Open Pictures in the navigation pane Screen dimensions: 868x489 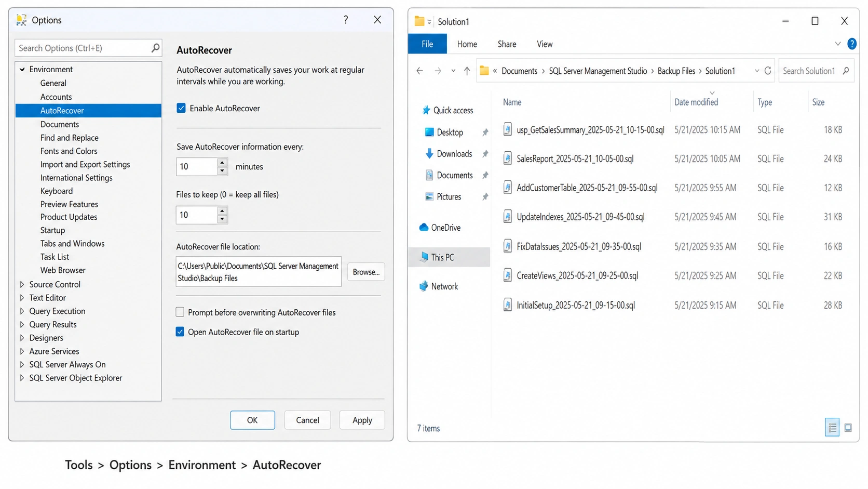(x=443, y=197)
